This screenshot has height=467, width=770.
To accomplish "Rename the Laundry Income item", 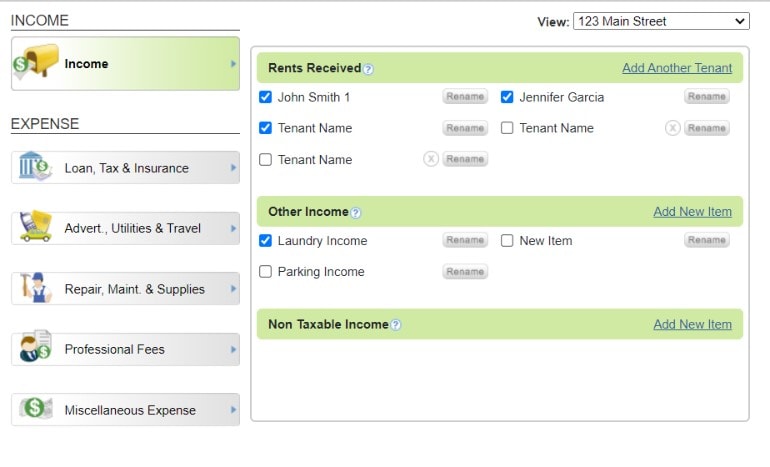I will 465,240.
